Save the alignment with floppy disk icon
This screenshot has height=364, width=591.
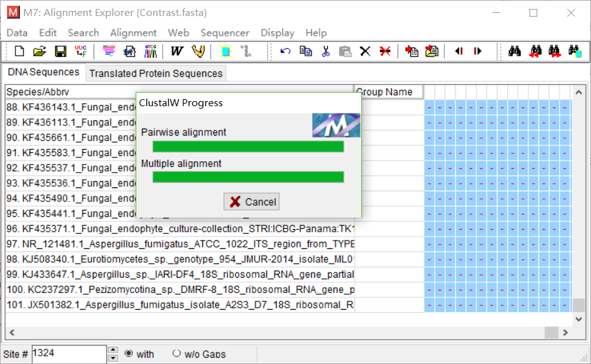(60, 51)
